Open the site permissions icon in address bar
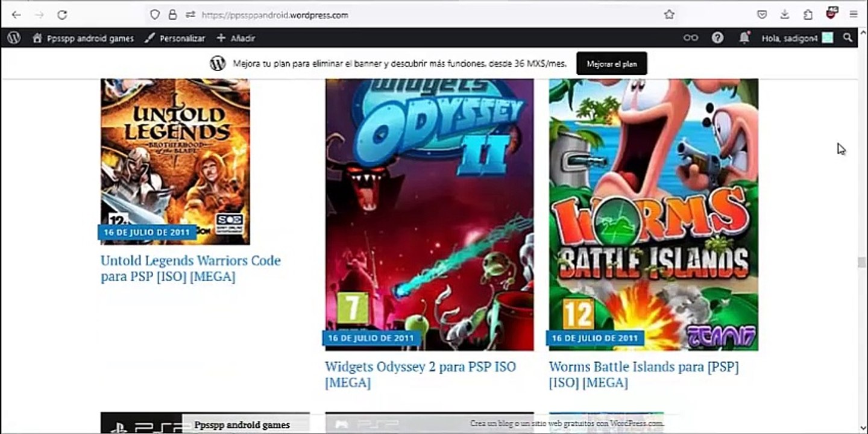Image resolution: width=868 pixels, height=434 pixels. (190, 14)
